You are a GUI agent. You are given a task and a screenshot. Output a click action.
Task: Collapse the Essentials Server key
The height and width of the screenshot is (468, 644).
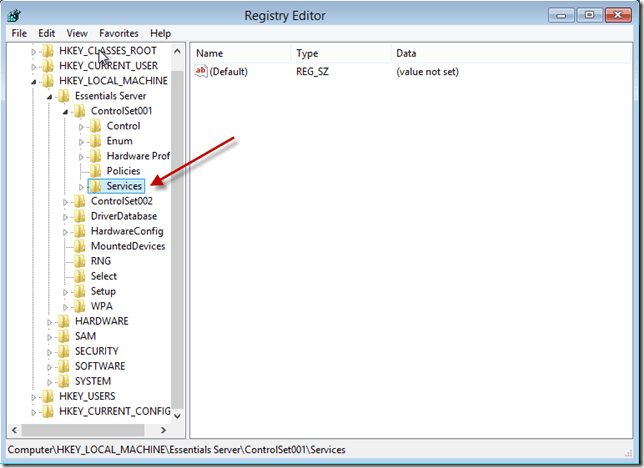click(49, 97)
